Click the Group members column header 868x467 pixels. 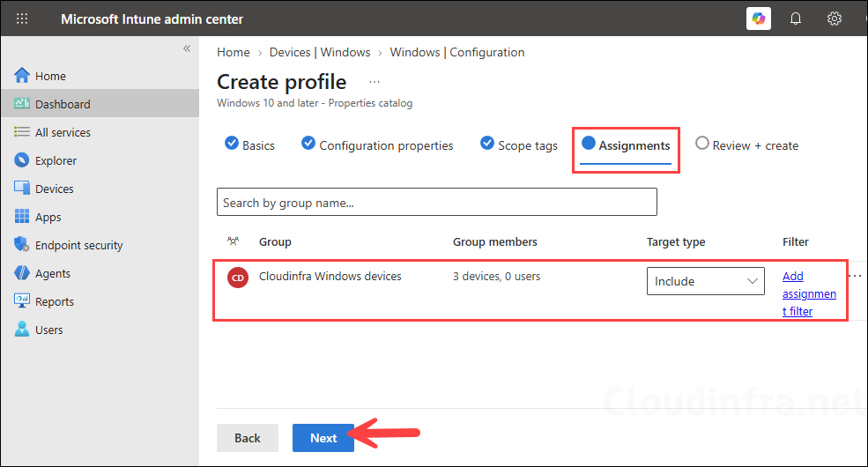tap(495, 241)
